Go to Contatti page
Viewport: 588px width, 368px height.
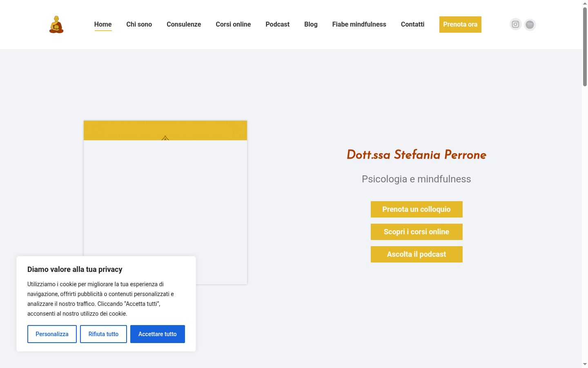[x=412, y=25]
